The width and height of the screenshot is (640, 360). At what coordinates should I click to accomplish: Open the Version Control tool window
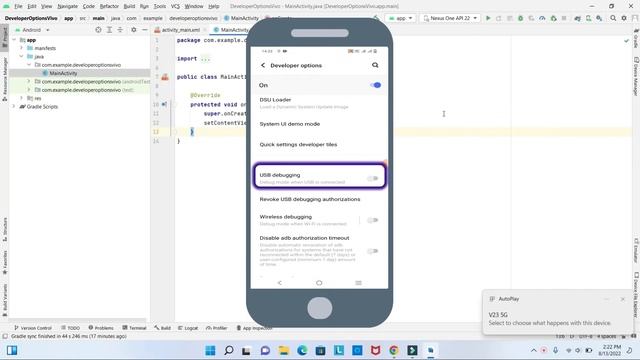33,328
